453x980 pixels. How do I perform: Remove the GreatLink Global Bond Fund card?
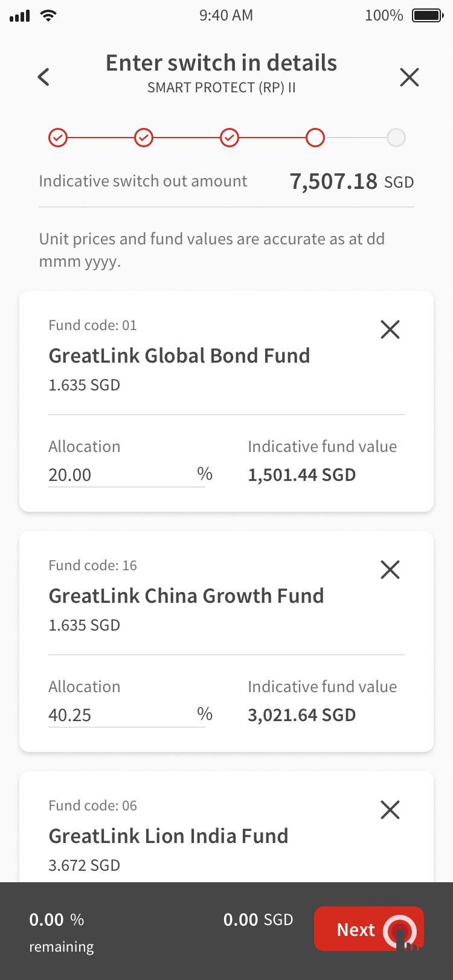(390, 329)
